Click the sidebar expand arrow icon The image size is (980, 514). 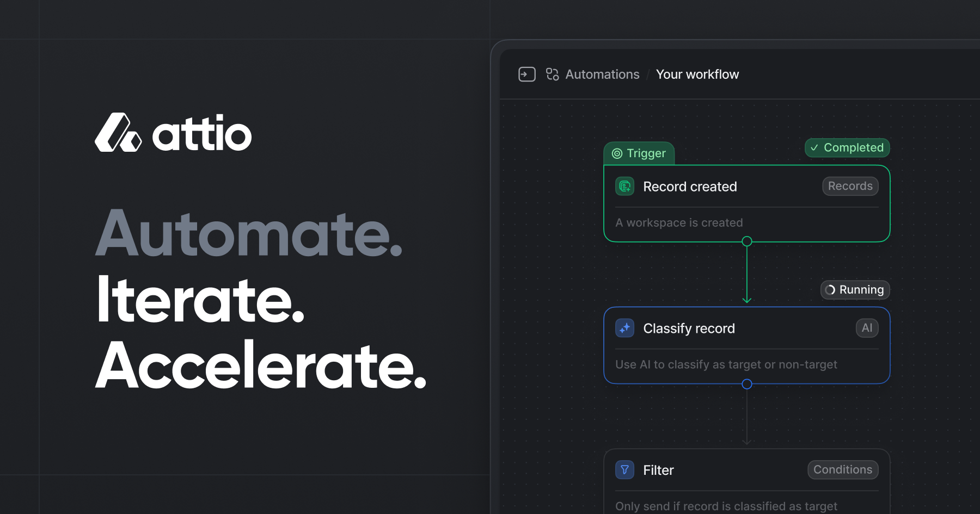pos(527,74)
